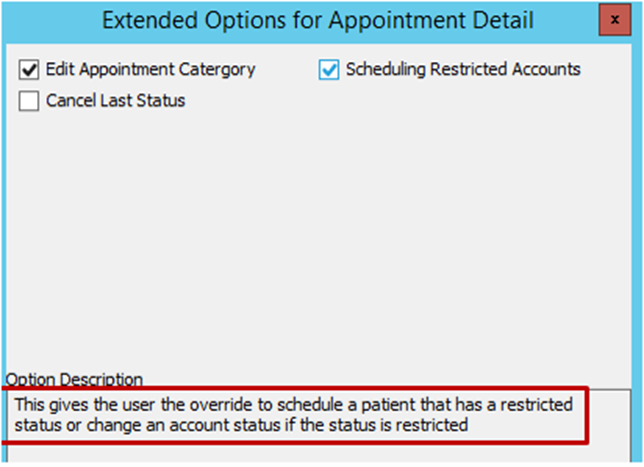
Task: Click the 'Cancel Last Status' label text
Action: 115,100
